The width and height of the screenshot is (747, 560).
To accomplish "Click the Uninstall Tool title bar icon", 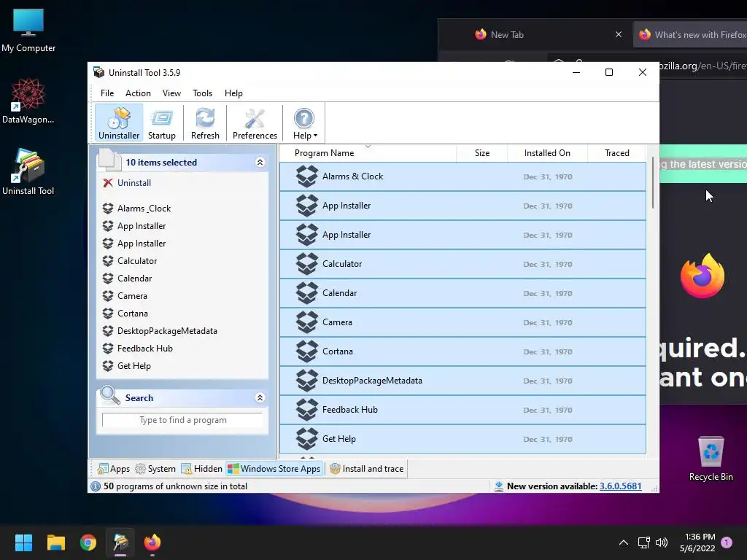I will pos(98,72).
